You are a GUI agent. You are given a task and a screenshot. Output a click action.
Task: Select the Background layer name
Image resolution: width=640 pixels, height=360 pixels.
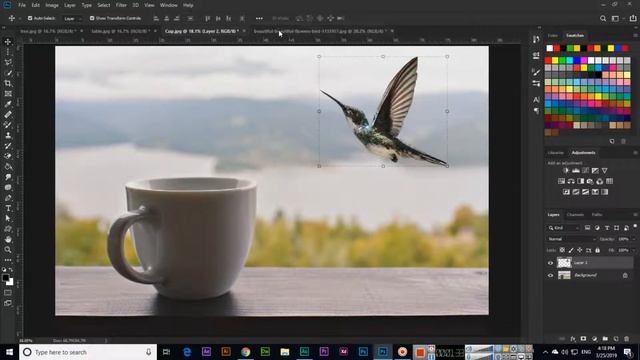click(x=585, y=276)
